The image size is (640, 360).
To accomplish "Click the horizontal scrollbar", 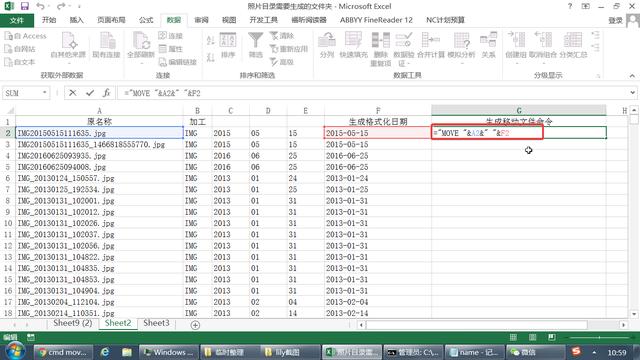I will point(476,325).
